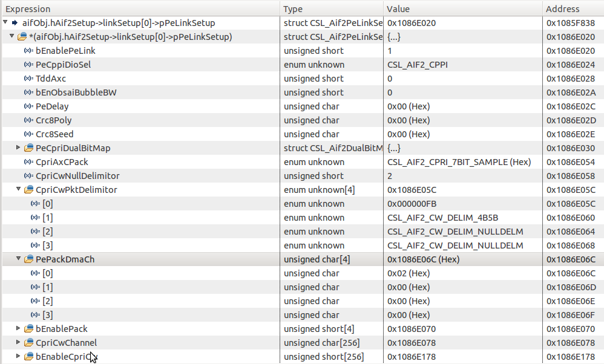The height and width of the screenshot is (364, 604).
Task: Click the bEnablePeLink variable icon
Action: click(x=28, y=51)
